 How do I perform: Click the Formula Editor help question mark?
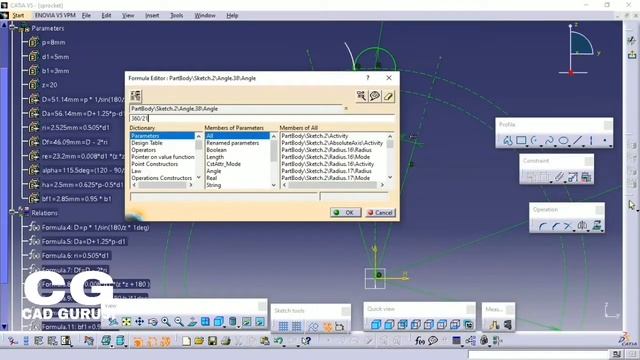(368, 78)
